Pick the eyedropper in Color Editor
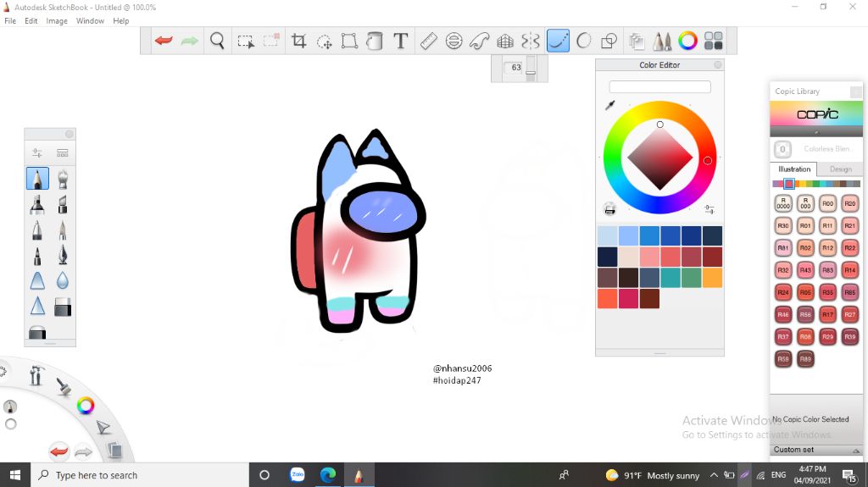868x487 pixels. point(610,104)
